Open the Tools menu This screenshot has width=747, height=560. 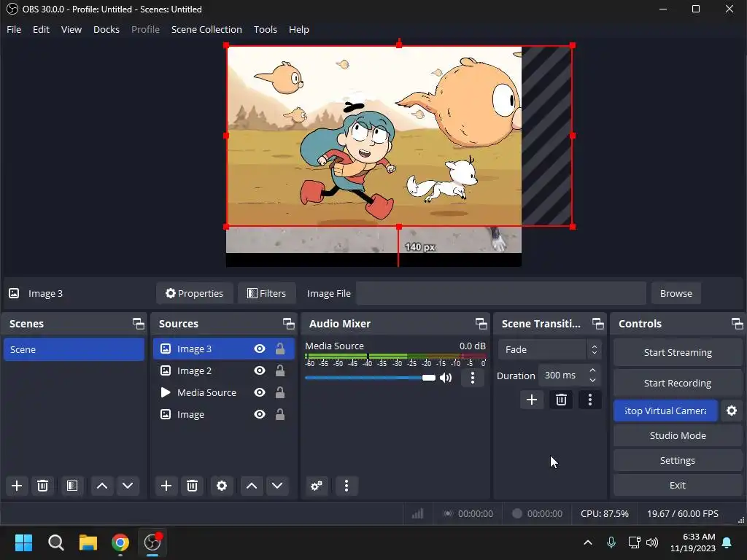(266, 29)
